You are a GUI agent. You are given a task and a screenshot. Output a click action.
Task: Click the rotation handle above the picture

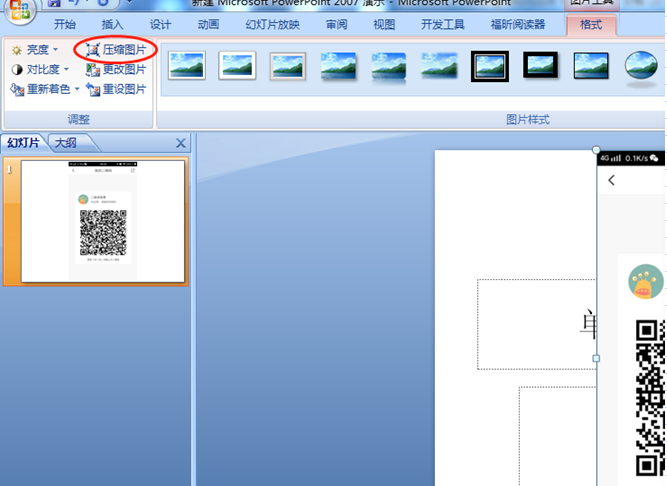[x=596, y=150]
